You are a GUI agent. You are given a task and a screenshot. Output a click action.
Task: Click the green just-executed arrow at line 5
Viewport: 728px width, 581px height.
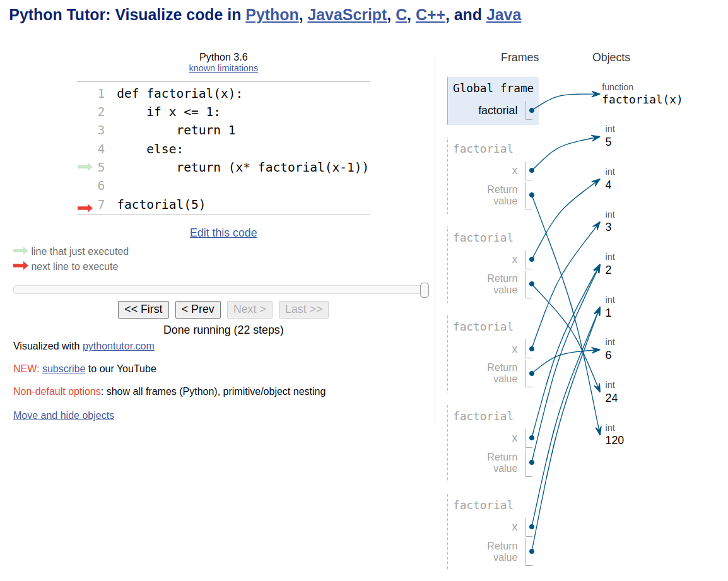coord(85,167)
